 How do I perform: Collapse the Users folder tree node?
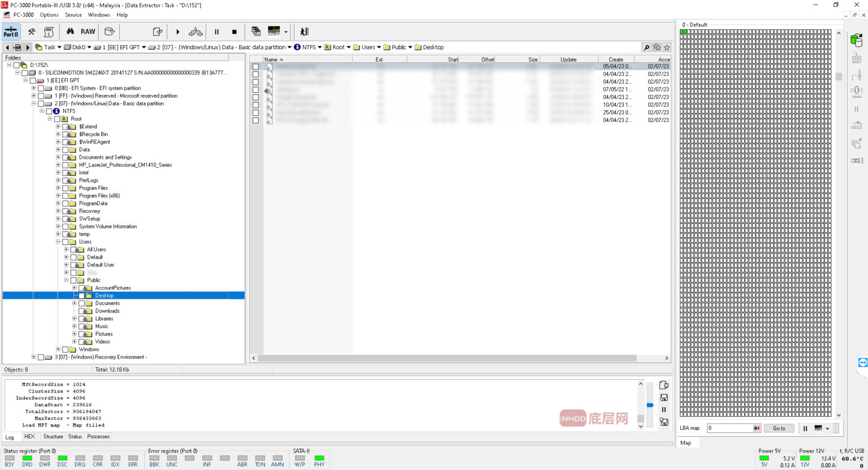click(58, 242)
